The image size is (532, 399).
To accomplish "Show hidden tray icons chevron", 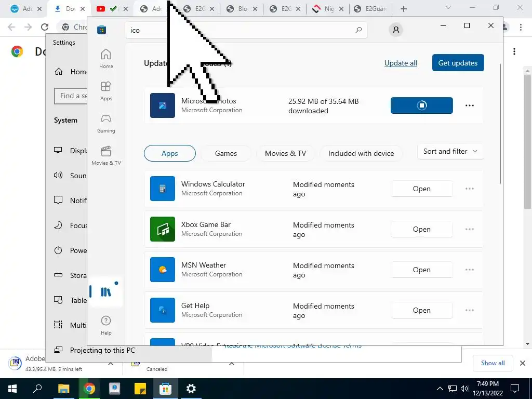I will (x=440, y=389).
